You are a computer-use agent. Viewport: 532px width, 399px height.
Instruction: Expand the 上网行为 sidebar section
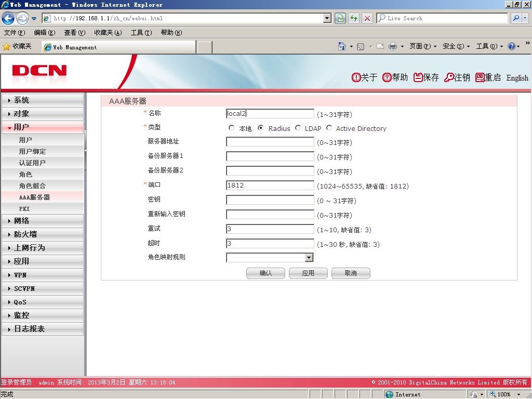[x=43, y=248]
